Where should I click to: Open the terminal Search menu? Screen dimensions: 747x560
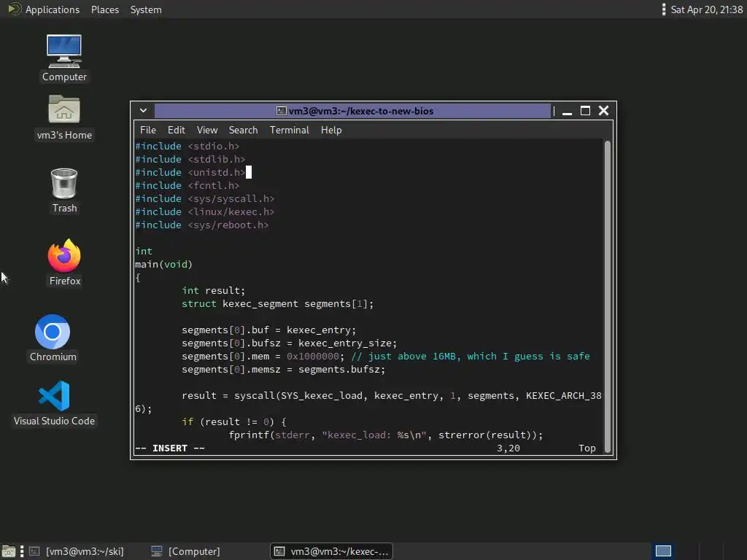243,130
